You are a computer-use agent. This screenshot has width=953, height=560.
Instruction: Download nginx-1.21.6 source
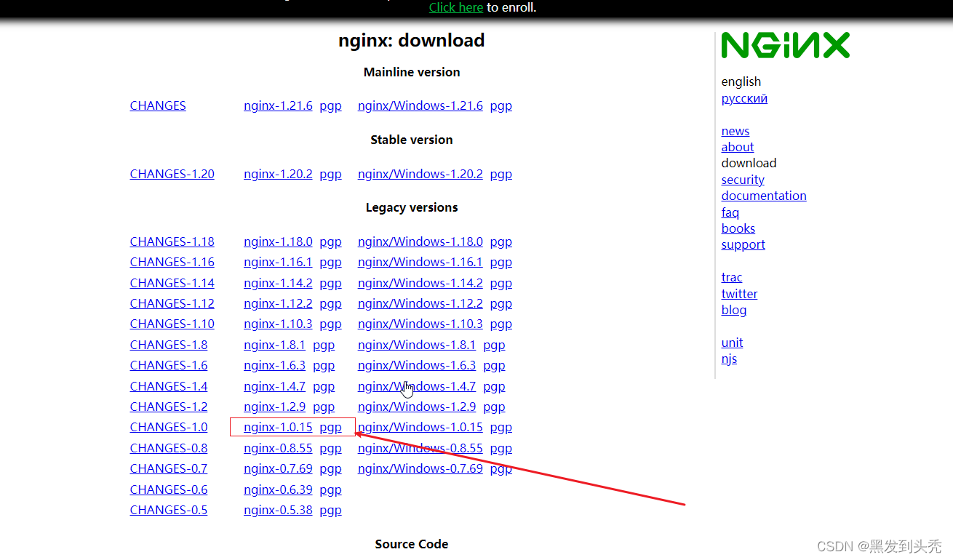[x=278, y=105]
